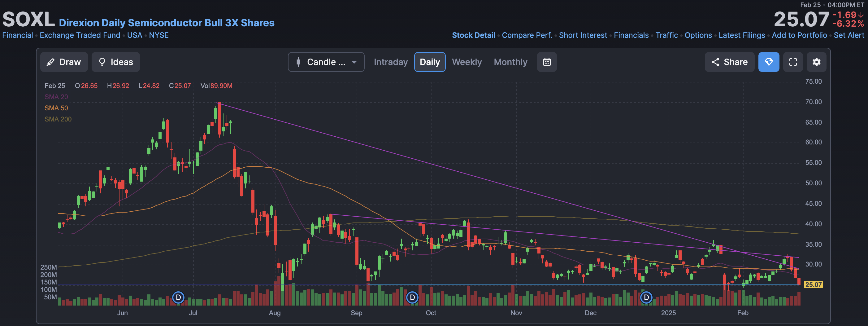Expand the Candle chart type dropdown
Screen dimensions: 868x326
tap(326, 62)
